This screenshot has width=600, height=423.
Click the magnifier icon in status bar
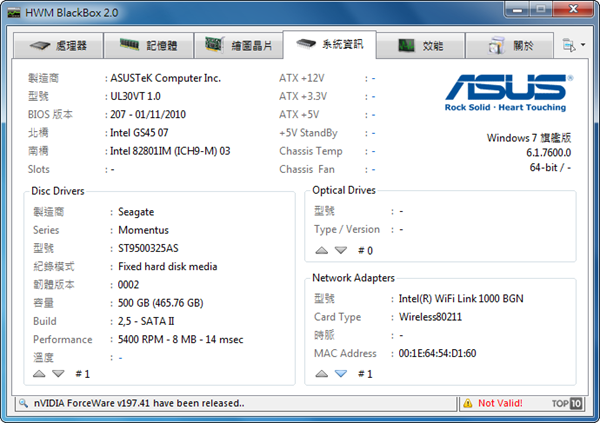(23, 403)
